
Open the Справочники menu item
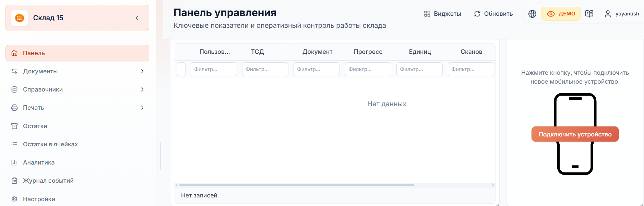tap(77, 89)
